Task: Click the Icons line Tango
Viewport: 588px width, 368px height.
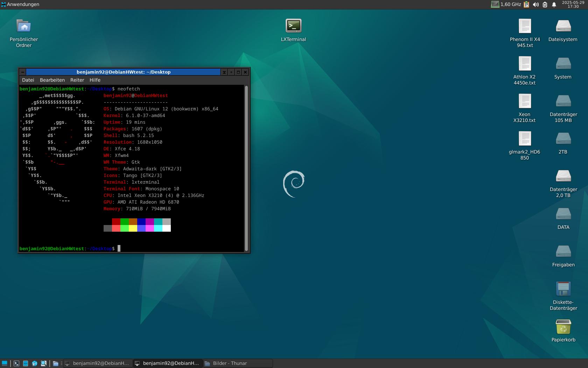Action: [x=133, y=176]
